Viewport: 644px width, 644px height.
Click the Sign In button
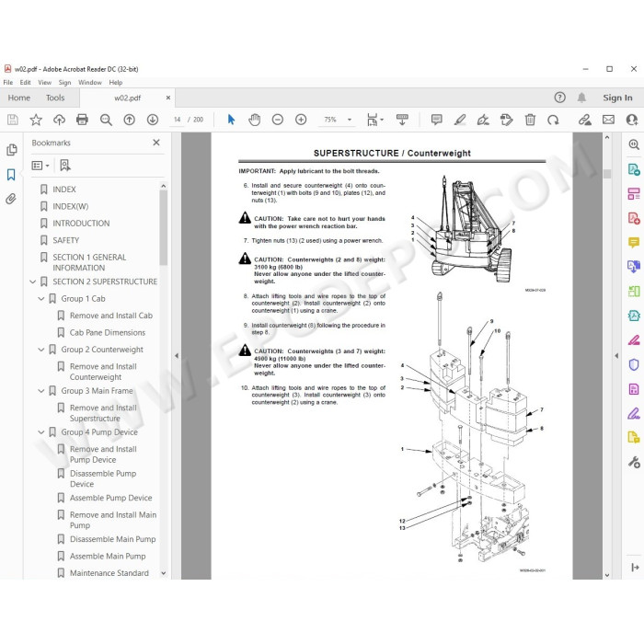(617, 98)
